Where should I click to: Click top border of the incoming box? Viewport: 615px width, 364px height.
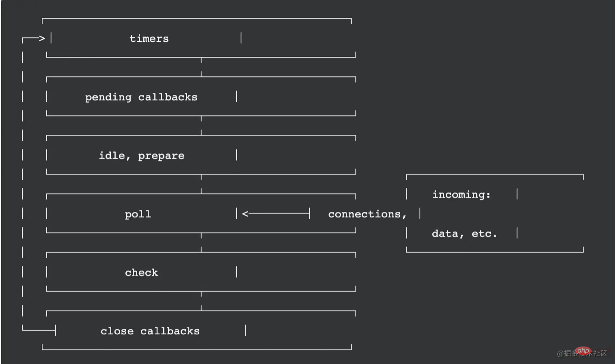coord(495,174)
